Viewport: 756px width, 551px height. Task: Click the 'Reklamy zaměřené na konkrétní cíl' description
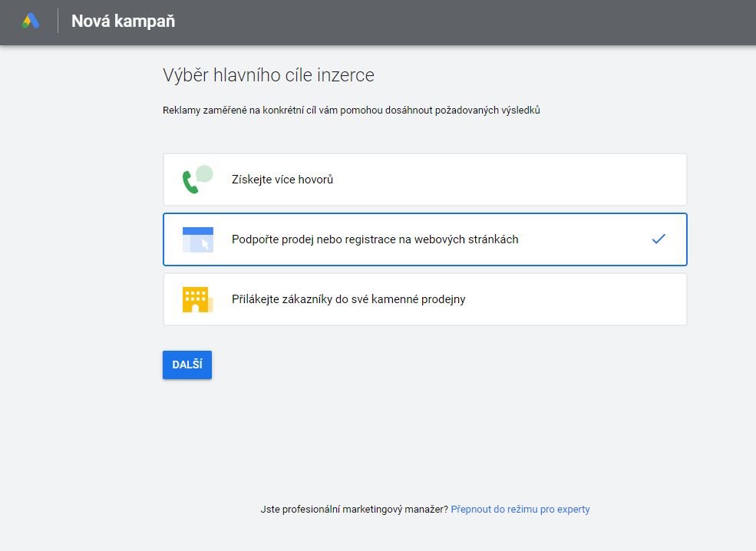[351, 111]
